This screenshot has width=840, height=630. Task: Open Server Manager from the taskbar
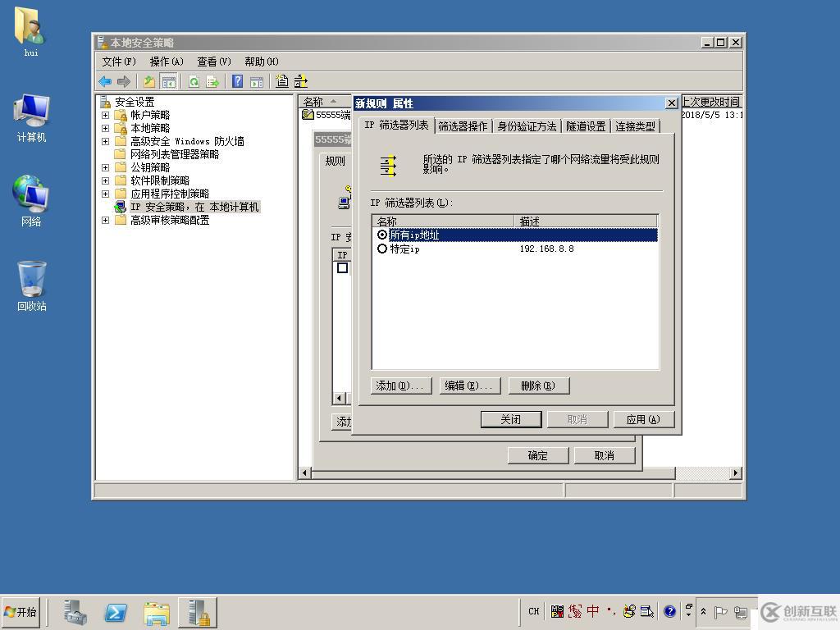[75, 612]
